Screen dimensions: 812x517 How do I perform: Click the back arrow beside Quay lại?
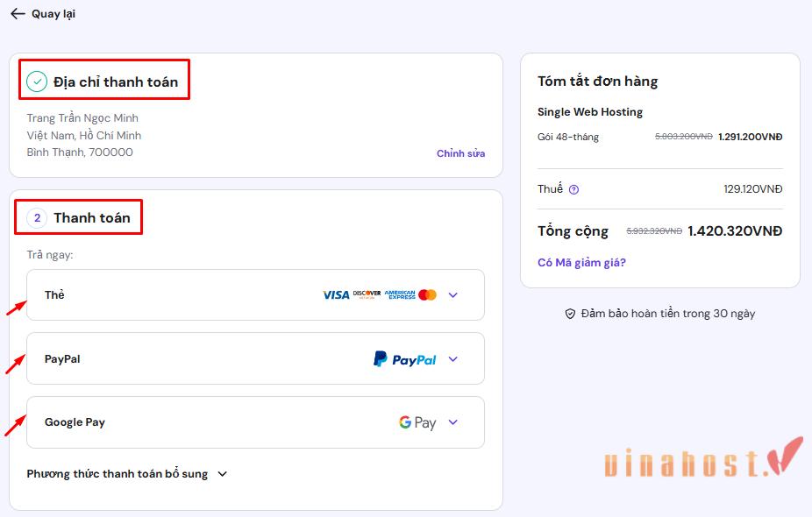point(18,13)
